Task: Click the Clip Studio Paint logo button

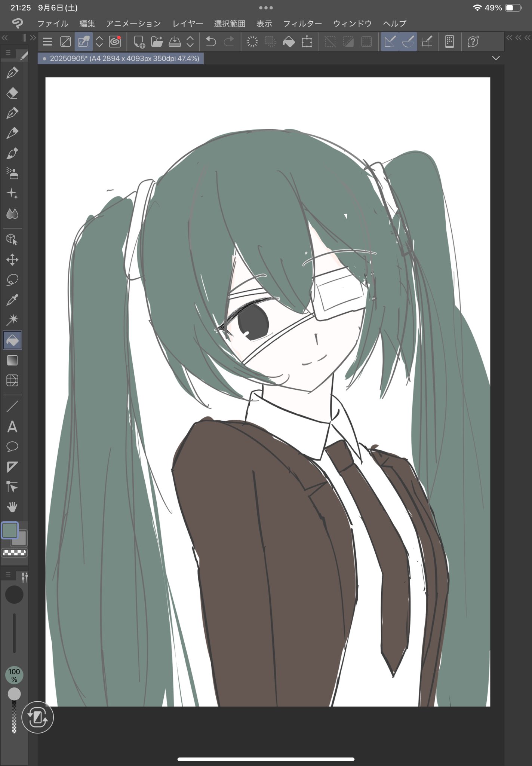Action: (17, 23)
